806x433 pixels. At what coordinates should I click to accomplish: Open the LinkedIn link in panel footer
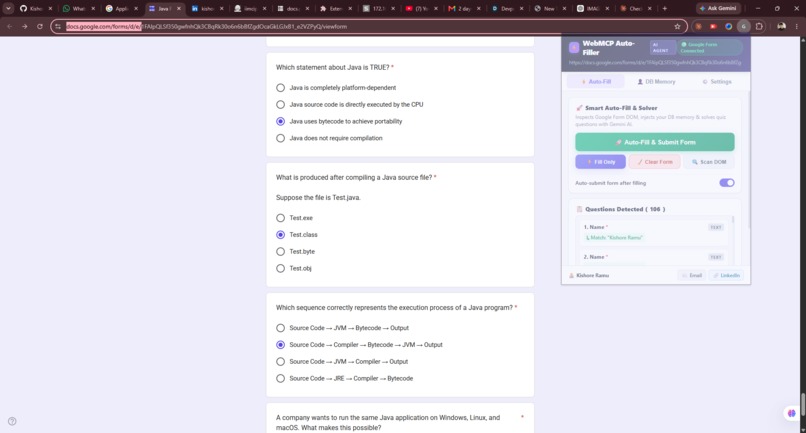coord(726,275)
